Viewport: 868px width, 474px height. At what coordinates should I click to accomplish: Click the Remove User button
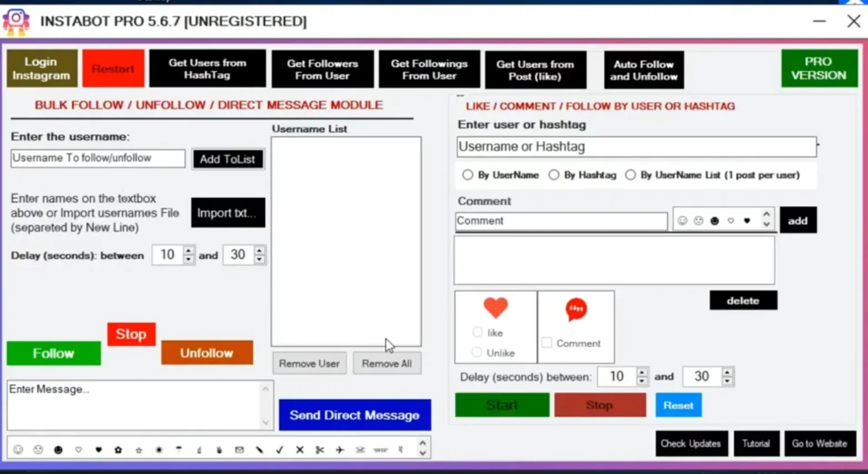point(309,363)
